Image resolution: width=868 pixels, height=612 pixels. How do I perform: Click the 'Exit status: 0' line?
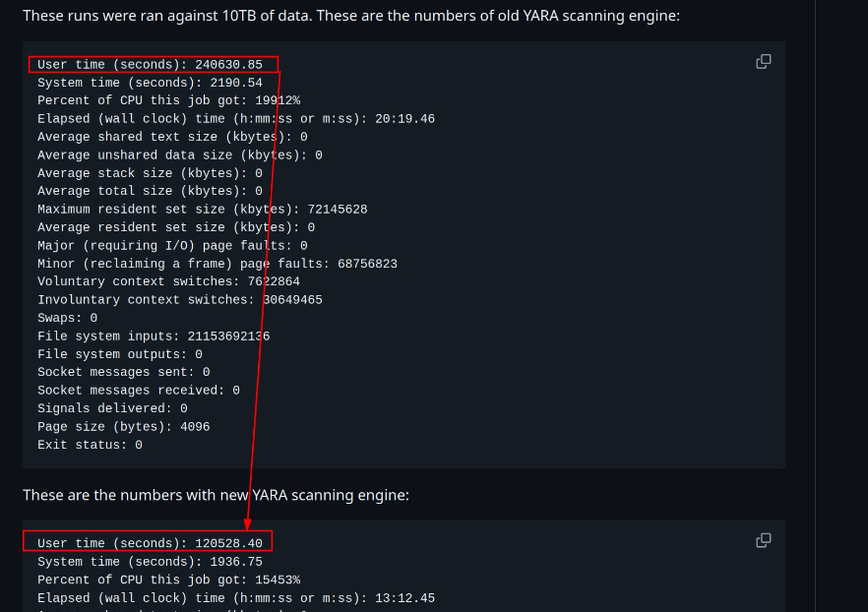(x=90, y=445)
